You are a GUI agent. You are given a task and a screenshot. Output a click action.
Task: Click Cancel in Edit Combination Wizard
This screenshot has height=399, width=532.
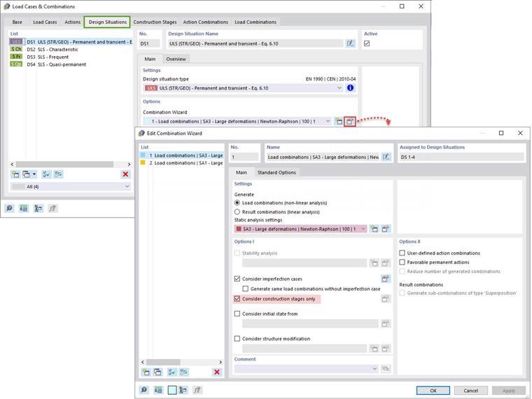point(471,391)
